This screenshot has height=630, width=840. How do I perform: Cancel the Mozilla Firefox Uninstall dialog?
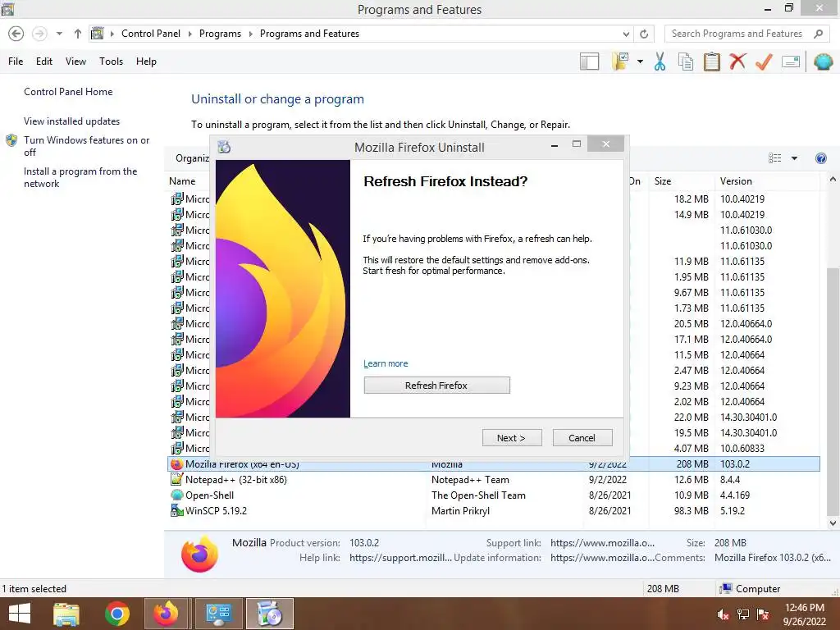[x=582, y=438]
